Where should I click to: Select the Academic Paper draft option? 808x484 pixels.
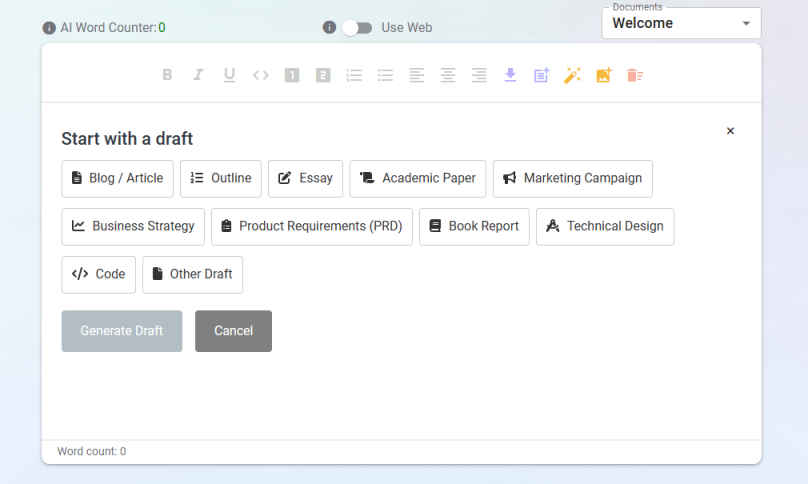point(418,178)
